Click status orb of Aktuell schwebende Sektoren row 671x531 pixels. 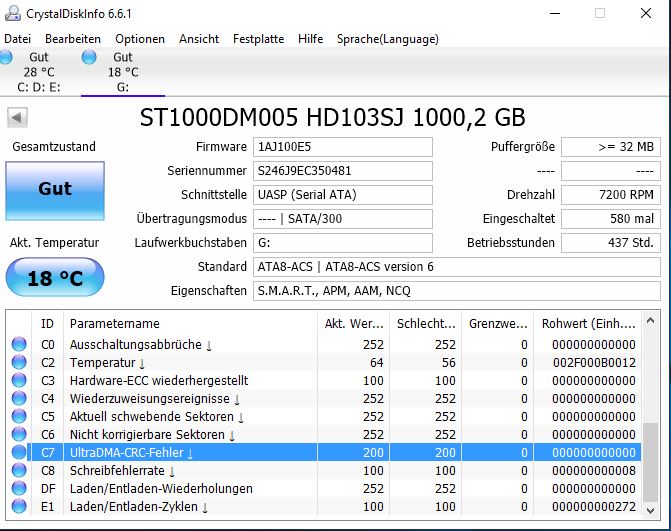click(x=19, y=416)
